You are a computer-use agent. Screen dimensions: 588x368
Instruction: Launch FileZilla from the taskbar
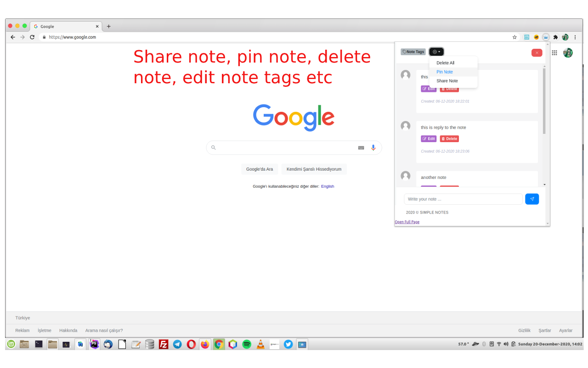coord(164,344)
